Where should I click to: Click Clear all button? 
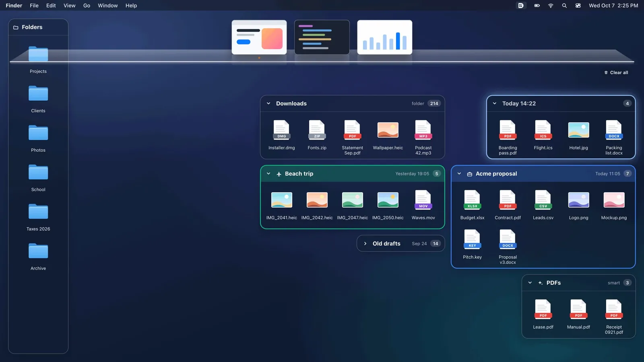point(616,73)
